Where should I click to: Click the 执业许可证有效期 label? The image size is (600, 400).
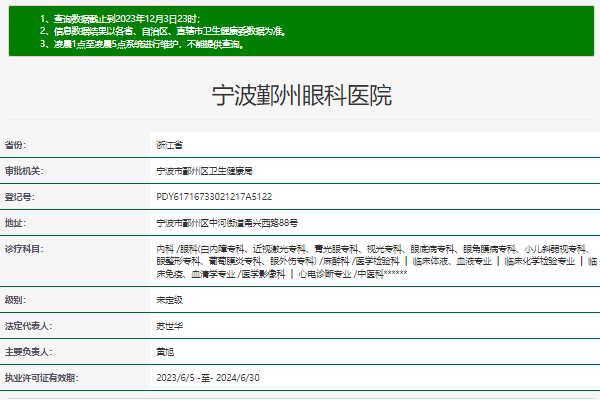click(x=41, y=378)
